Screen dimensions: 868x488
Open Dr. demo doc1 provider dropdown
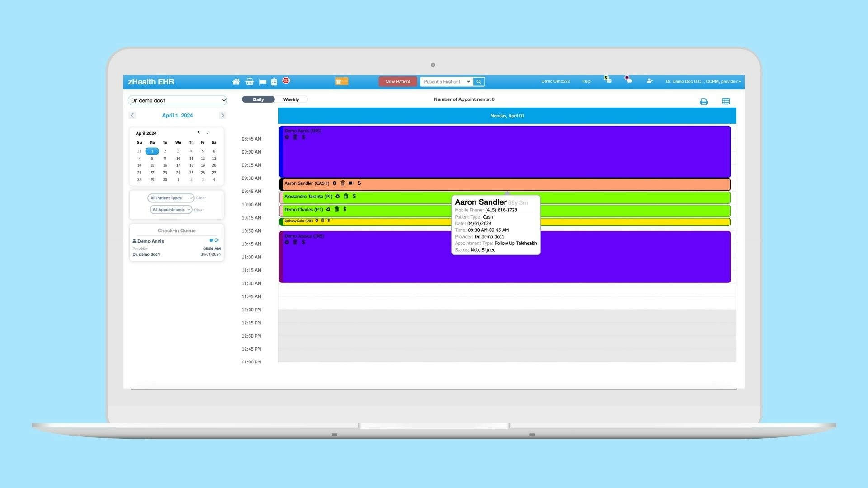pos(178,100)
